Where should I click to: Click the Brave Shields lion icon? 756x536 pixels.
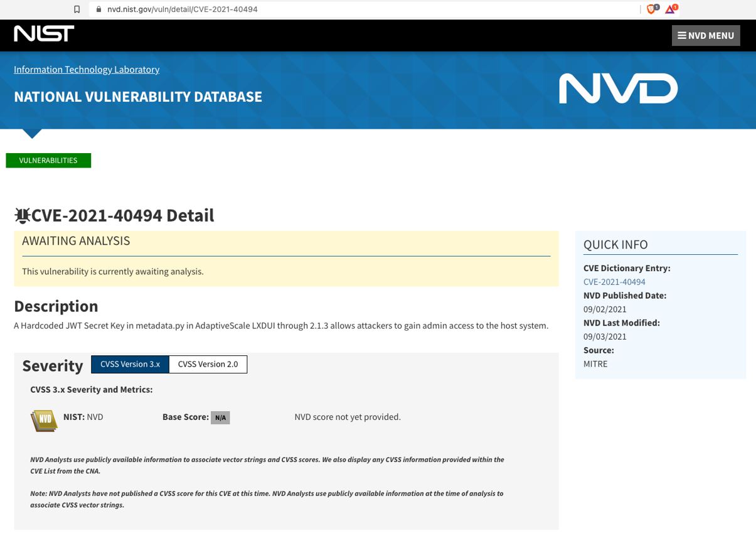pyautogui.click(x=651, y=9)
